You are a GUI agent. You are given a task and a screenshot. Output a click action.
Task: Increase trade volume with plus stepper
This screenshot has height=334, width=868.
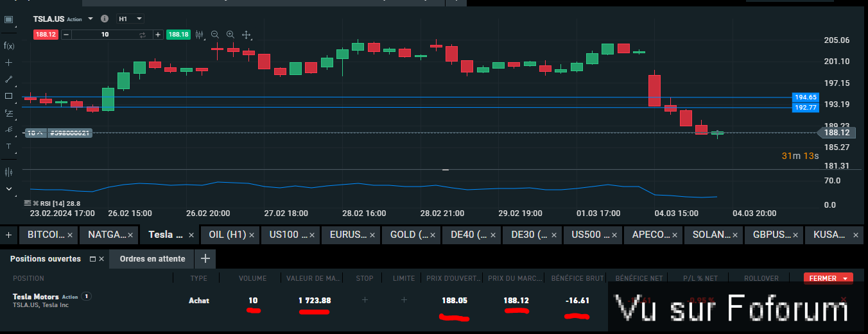click(157, 35)
